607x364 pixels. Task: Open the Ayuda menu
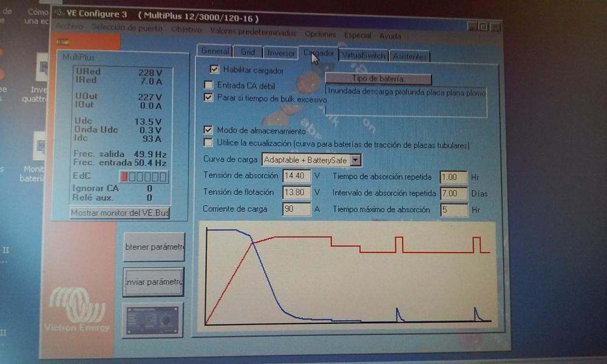(390, 36)
